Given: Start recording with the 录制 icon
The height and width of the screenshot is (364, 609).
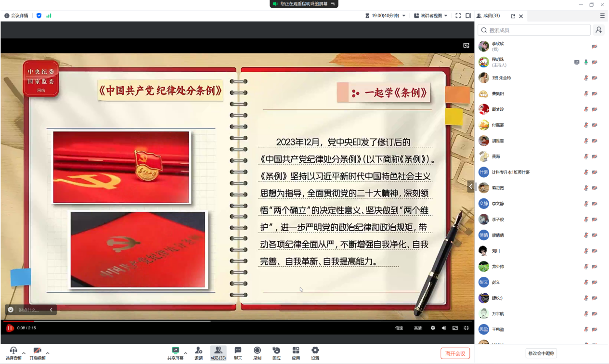Looking at the screenshot, I should (x=257, y=353).
